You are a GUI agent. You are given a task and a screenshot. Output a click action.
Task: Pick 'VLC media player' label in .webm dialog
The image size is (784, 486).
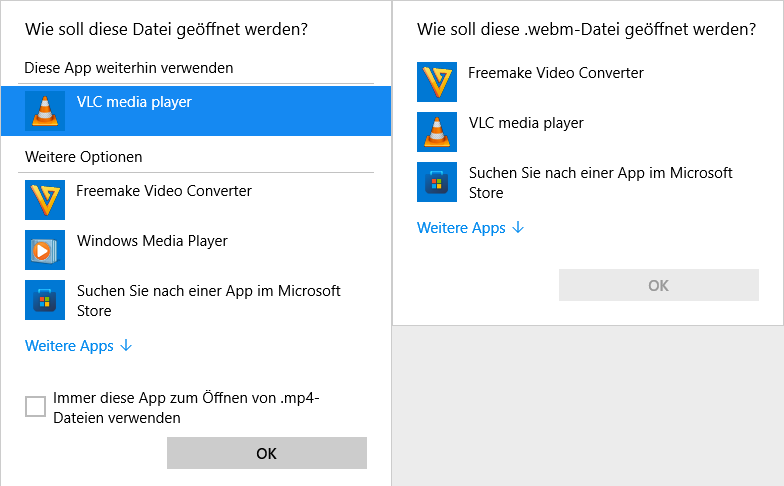coord(526,123)
